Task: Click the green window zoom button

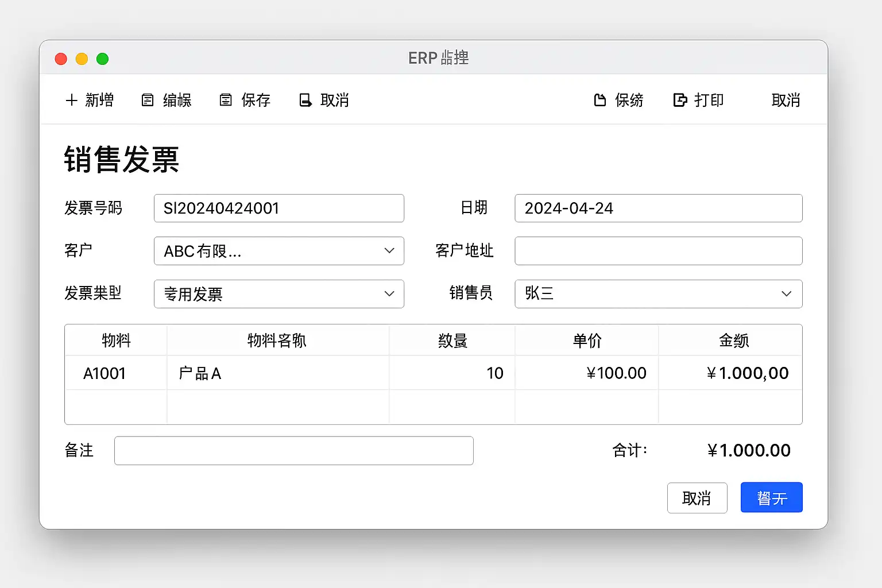Action: click(103, 59)
